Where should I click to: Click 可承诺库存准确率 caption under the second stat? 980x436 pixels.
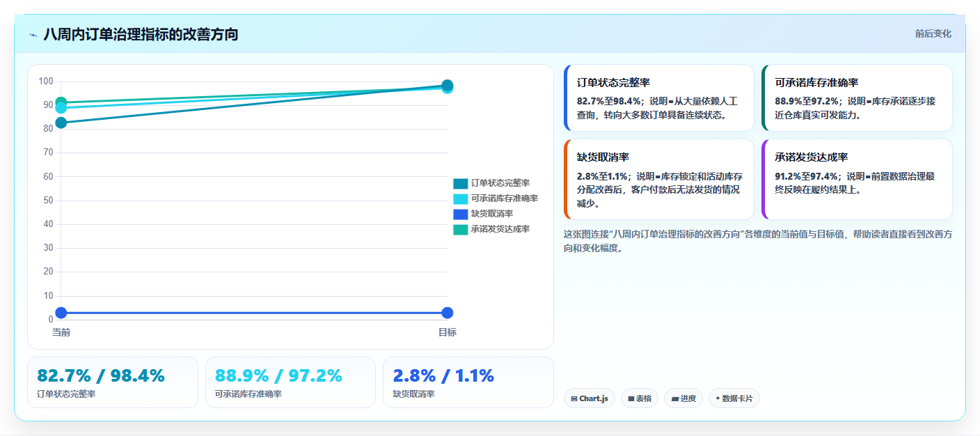point(248,394)
